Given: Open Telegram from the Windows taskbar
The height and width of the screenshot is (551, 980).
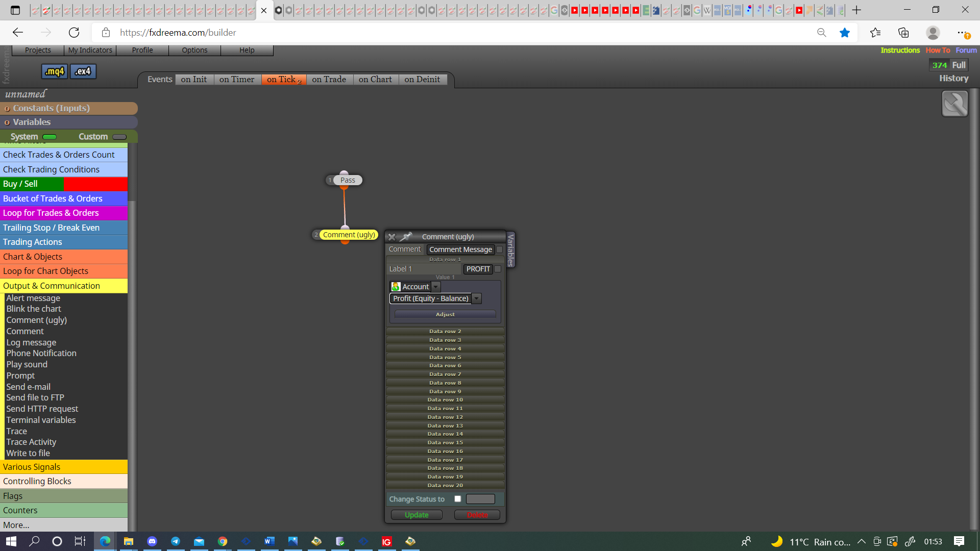Looking at the screenshot, I should tap(176, 541).
